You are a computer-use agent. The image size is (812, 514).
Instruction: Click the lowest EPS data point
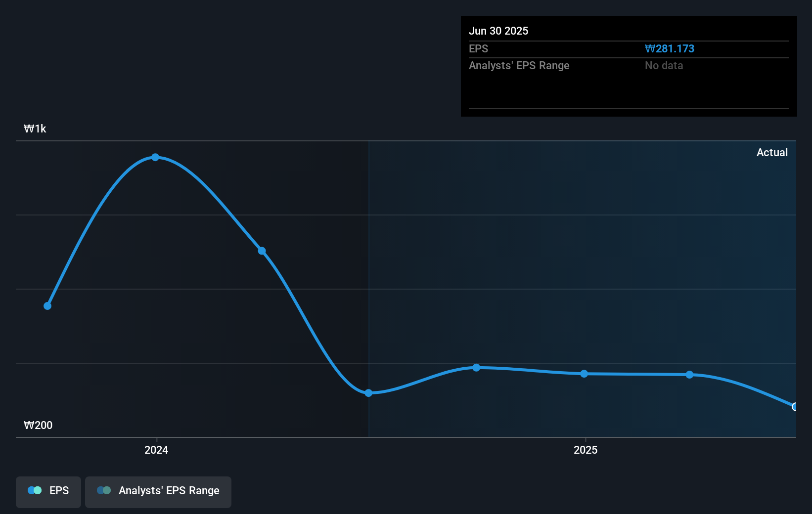pyautogui.click(x=368, y=393)
